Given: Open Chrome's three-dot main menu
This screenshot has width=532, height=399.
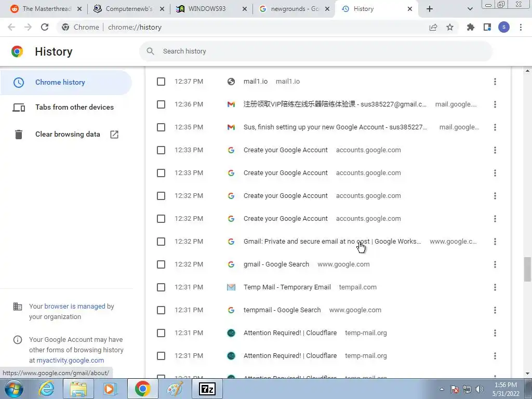Looking at the screenshot, I should pos(521,27).
